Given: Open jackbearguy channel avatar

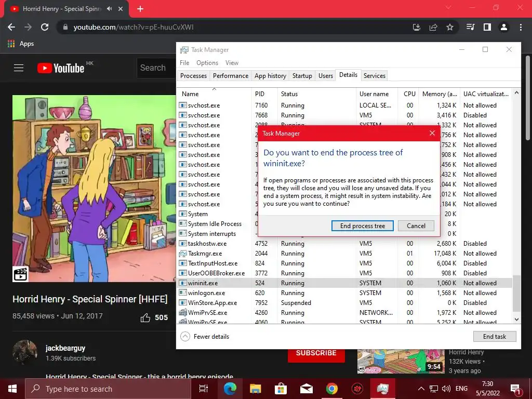Looking at the screenshot, I should (x=25, y=352).
